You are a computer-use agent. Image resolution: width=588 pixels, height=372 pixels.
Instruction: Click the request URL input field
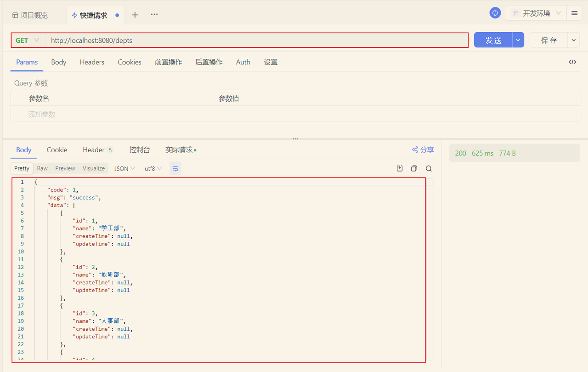point(256,40)
